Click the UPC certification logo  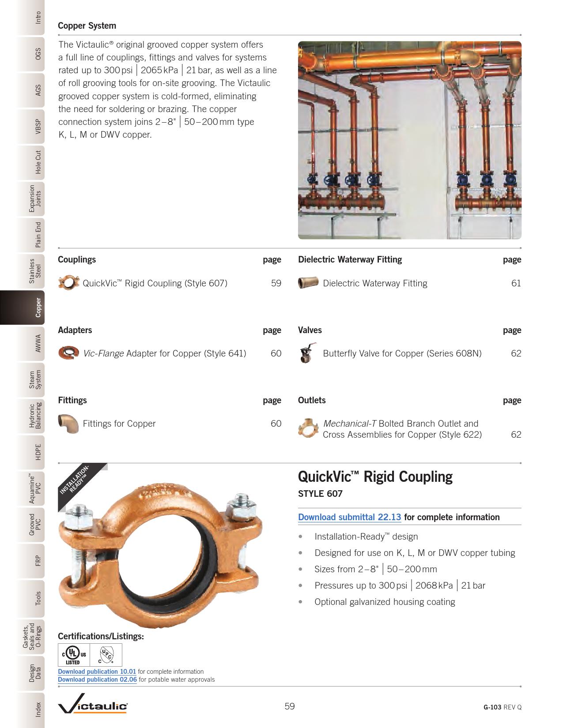pos(106,655)
